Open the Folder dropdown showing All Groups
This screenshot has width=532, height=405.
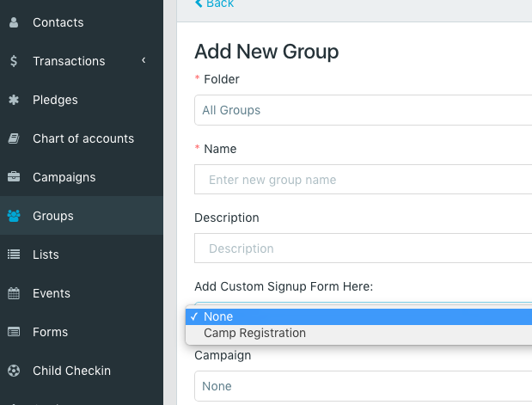tap(363, 110)
